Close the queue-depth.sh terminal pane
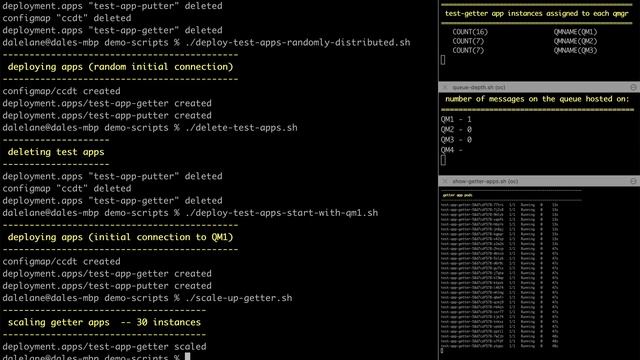Image resolution: width=640 pixels, height=360 pixels. click(x=445, y=87)
